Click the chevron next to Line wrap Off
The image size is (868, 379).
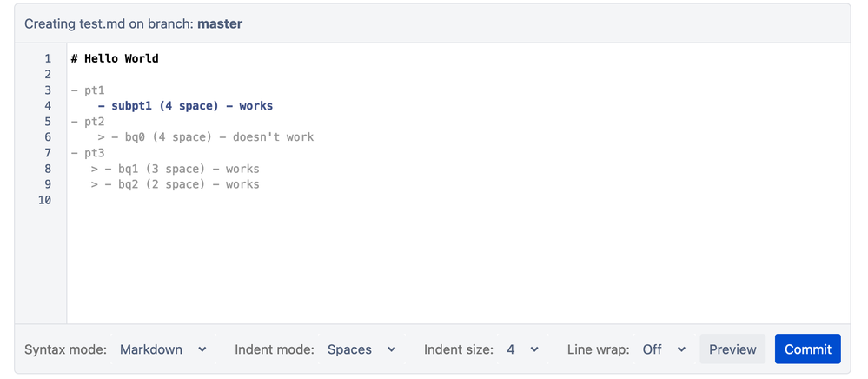[x=681, y=349]
